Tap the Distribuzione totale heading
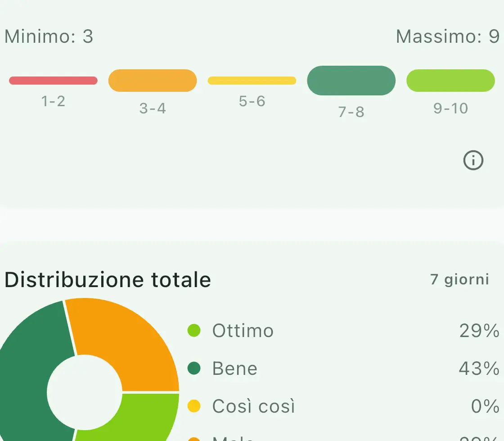 pyautogui.click(x=108, y=279)
